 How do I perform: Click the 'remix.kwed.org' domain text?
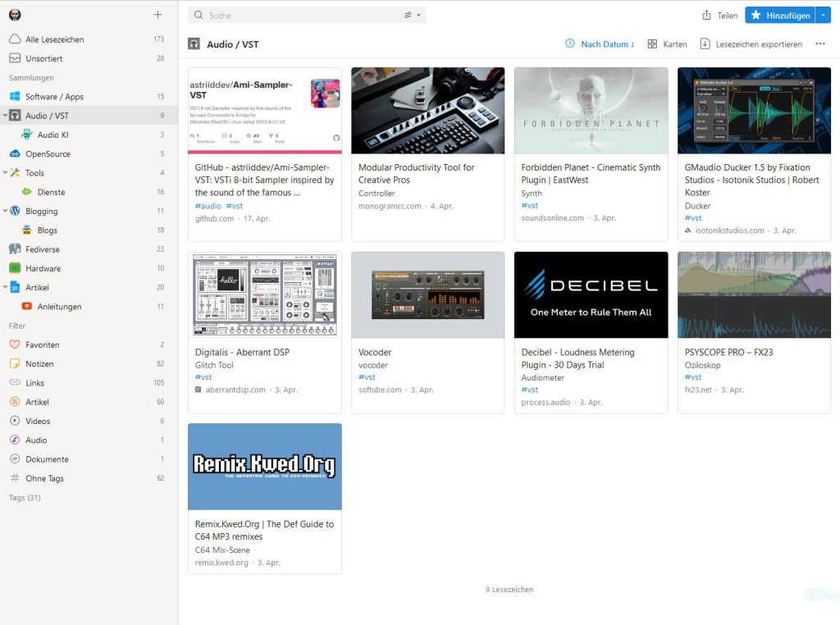coord(221,563)
